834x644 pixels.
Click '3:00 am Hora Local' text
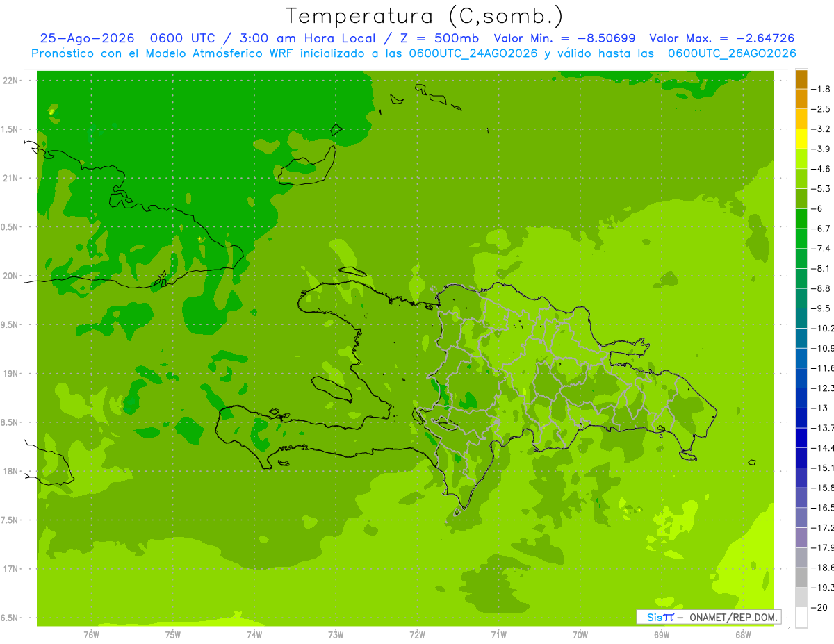307,38
